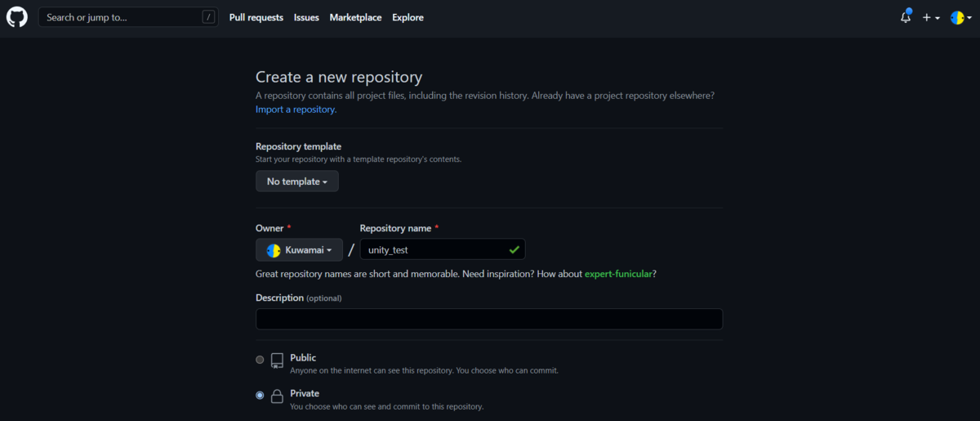Click the Repository template label
Image resolution: width=980 pixels, height=421 pixels.
click(x=298, y=146)
